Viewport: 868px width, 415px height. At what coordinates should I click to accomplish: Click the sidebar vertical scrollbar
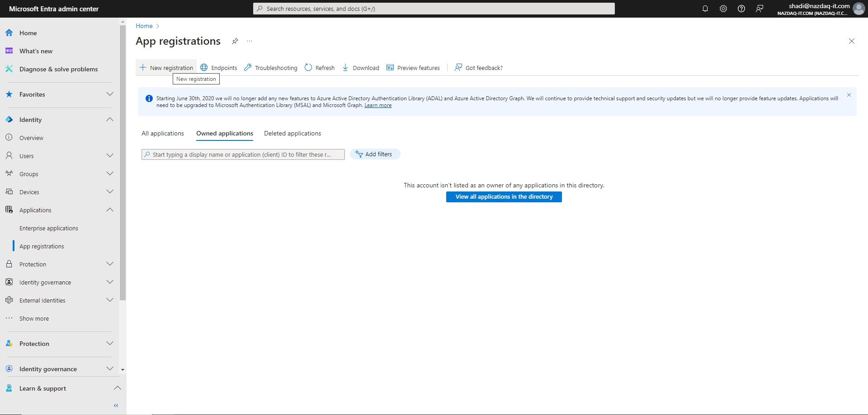[x=123, y=163]
